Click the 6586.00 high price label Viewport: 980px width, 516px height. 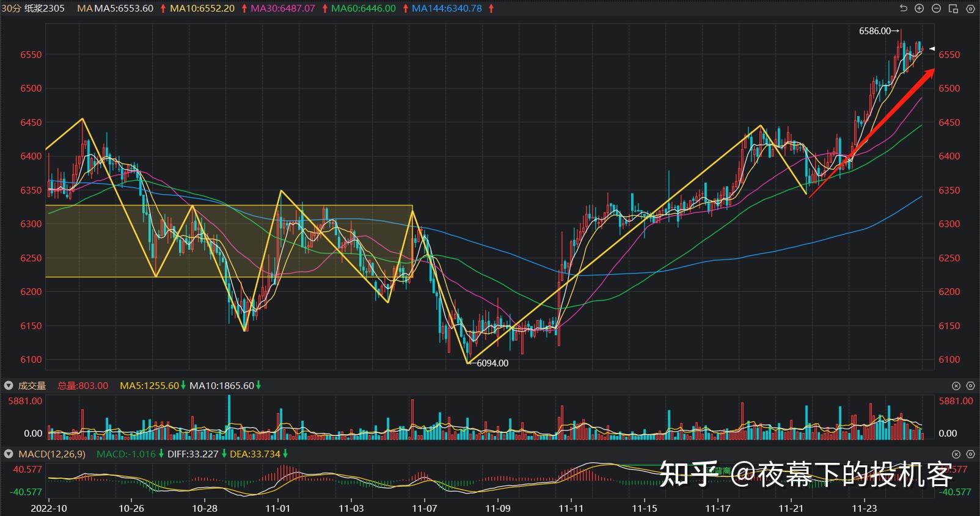(x=875, y=31)
